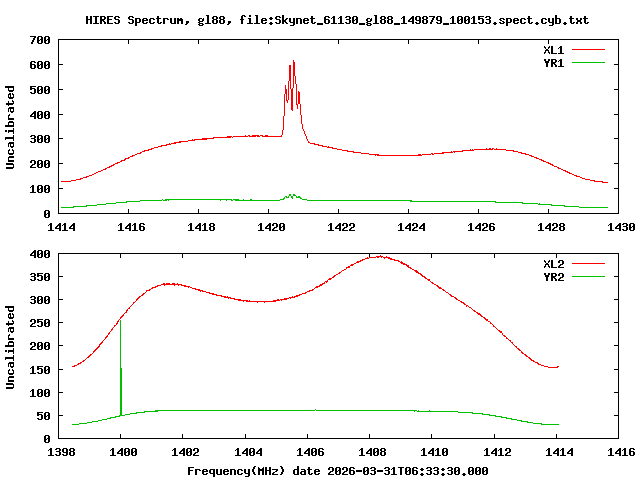This screenshot has height=480, width=640.
Task: Click the top plot 500 y-axis tick label
Action: (x=40, y=90)
